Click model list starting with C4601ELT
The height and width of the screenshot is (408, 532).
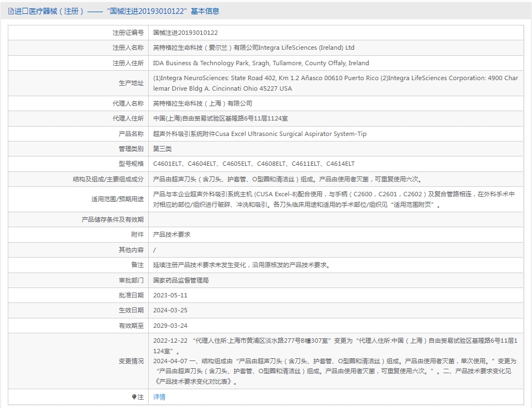pyautogui.click(x=254, y=164)
